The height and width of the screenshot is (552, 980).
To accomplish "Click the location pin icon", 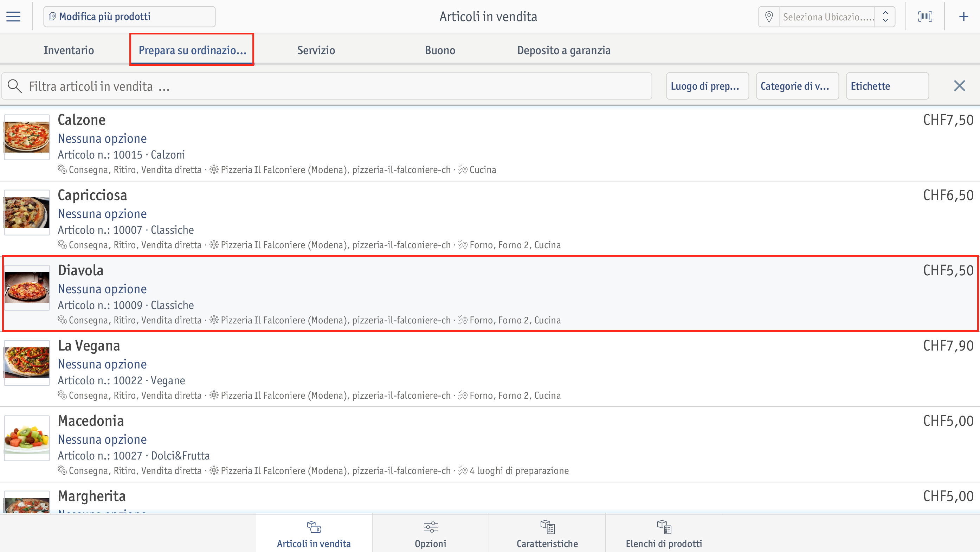I will point(769,17).
